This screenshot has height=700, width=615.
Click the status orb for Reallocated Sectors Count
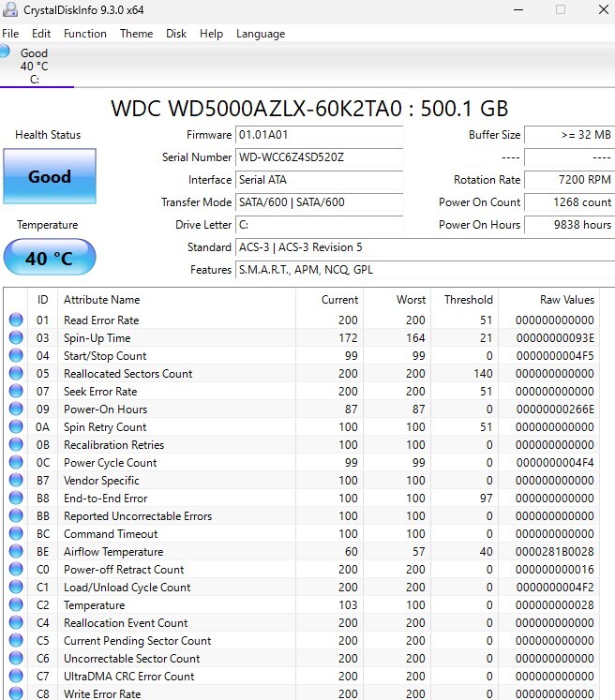(16, 373)
